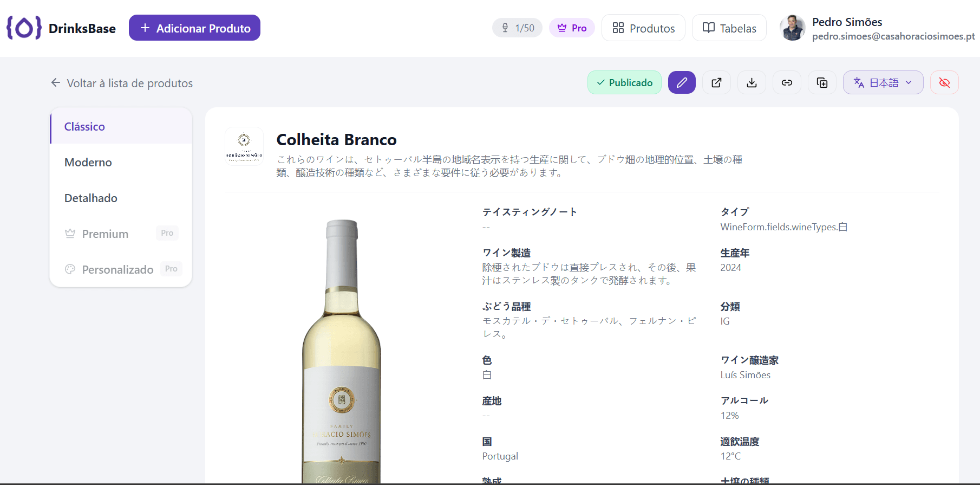Click the alcohol value 12%
980x485 pixels.
click(x=729, y=416)
